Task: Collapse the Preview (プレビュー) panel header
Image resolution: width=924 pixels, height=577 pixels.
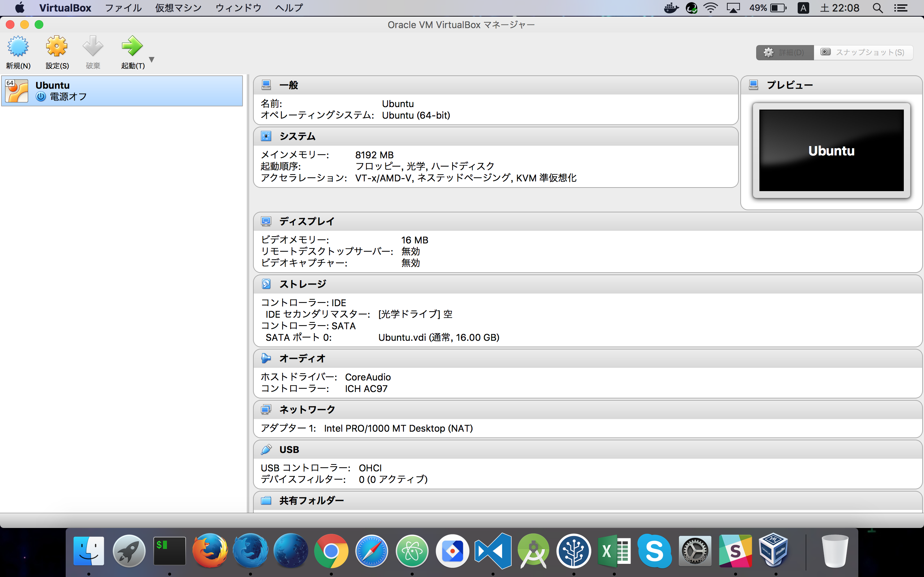Action: point(789,85)
